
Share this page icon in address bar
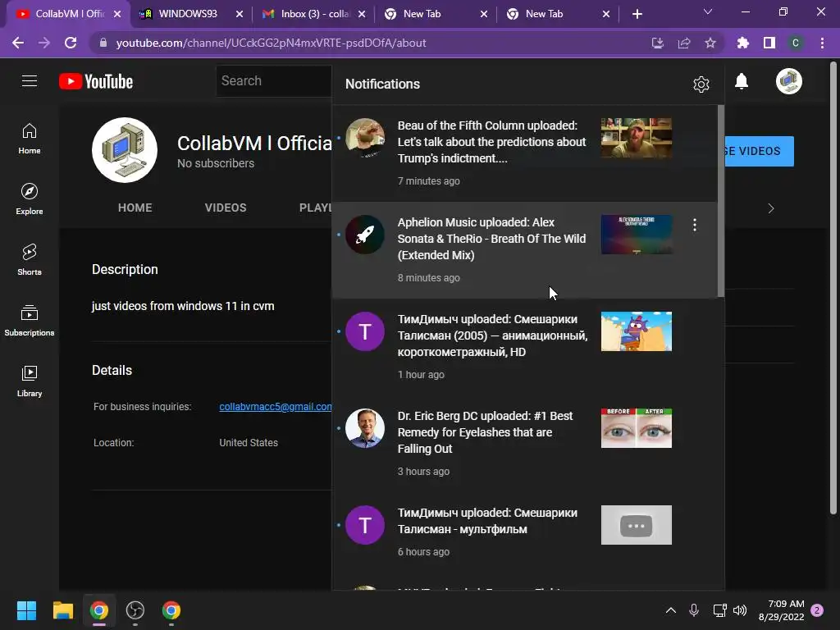point(684,43)
